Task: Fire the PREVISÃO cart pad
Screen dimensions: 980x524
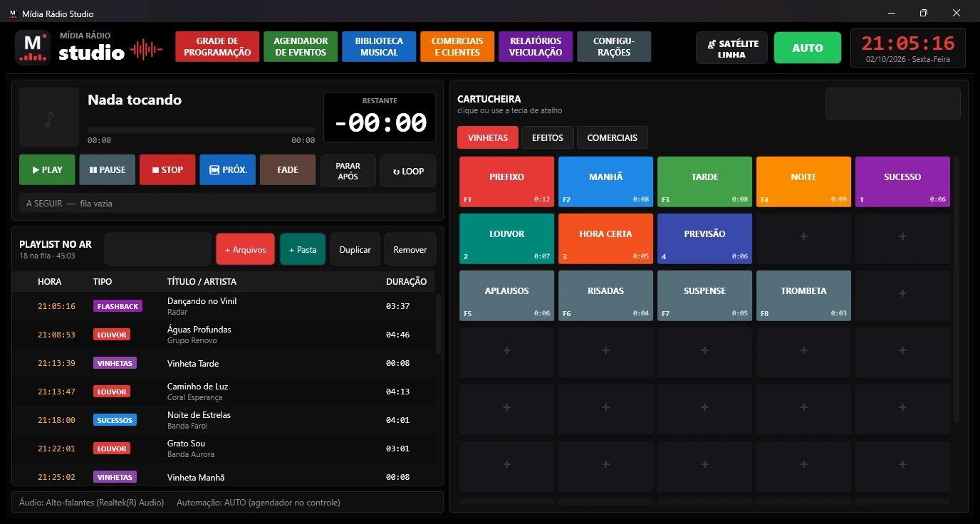Action: click(x=705, y=239)
